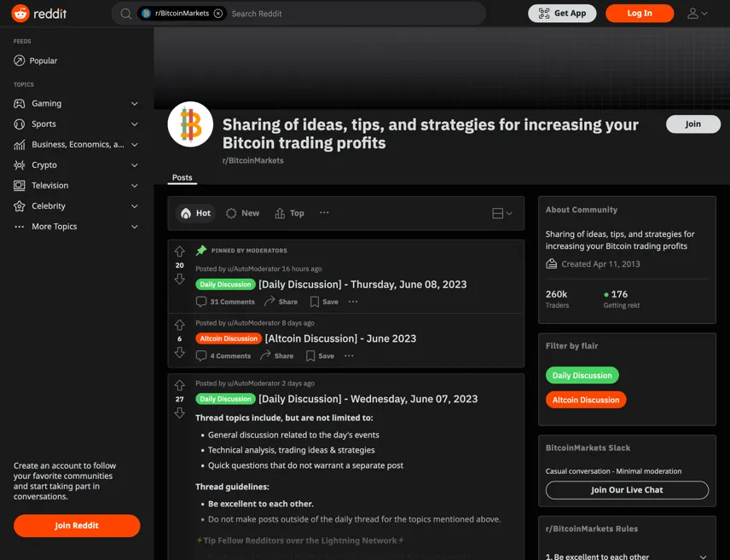Click the r/BitcoinMarkets name under the title
Image resolution: width=730 pixels, height=560 pixels.
click(252, 160)
